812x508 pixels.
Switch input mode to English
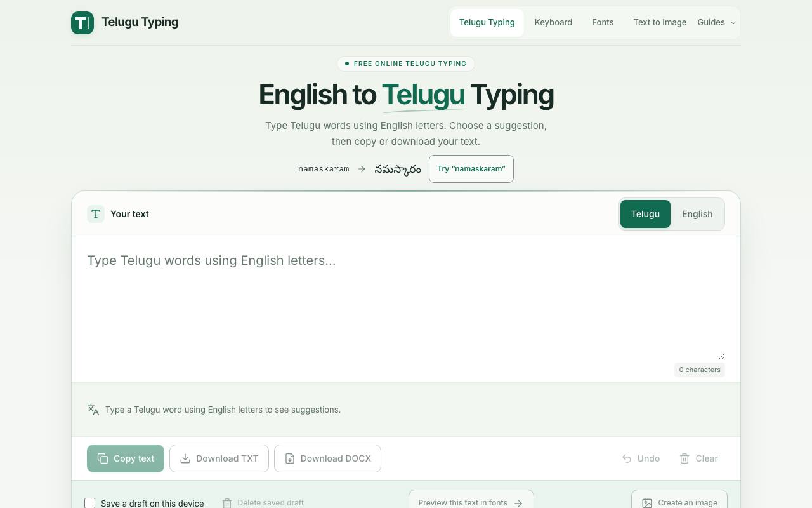click(697, 214)
